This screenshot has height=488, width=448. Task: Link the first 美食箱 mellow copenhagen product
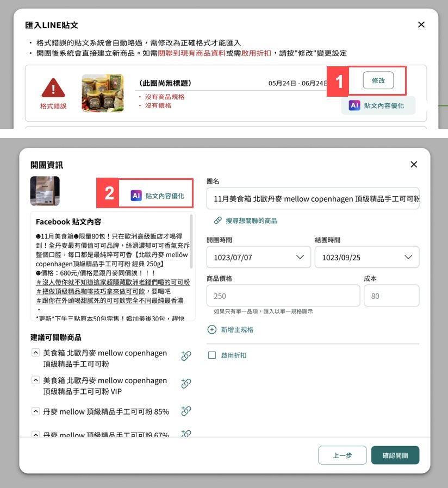(x=186, y=355)
